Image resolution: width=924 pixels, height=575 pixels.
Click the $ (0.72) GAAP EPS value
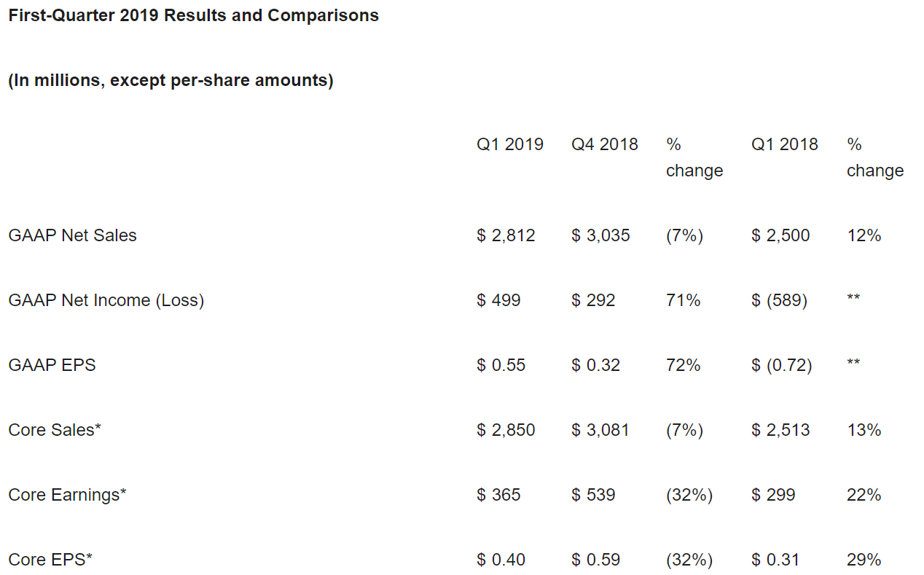click(781, 365)
